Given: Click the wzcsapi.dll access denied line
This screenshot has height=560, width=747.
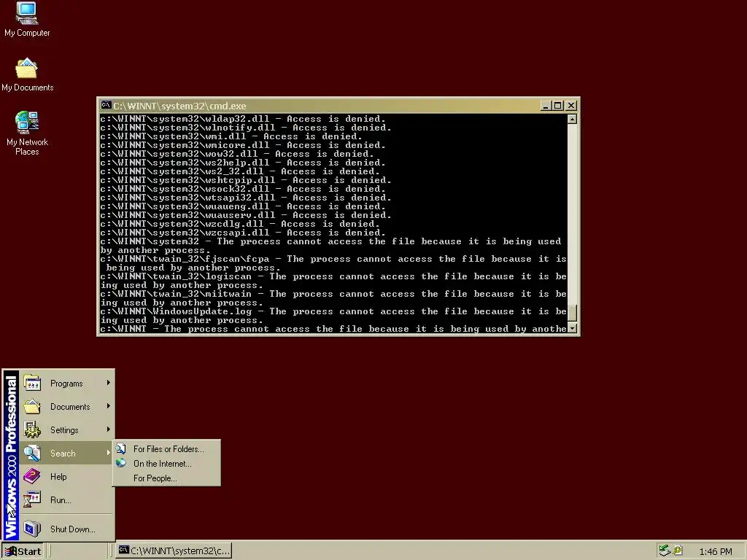Looking at the screenshot, I should click(x=243, y=233).
